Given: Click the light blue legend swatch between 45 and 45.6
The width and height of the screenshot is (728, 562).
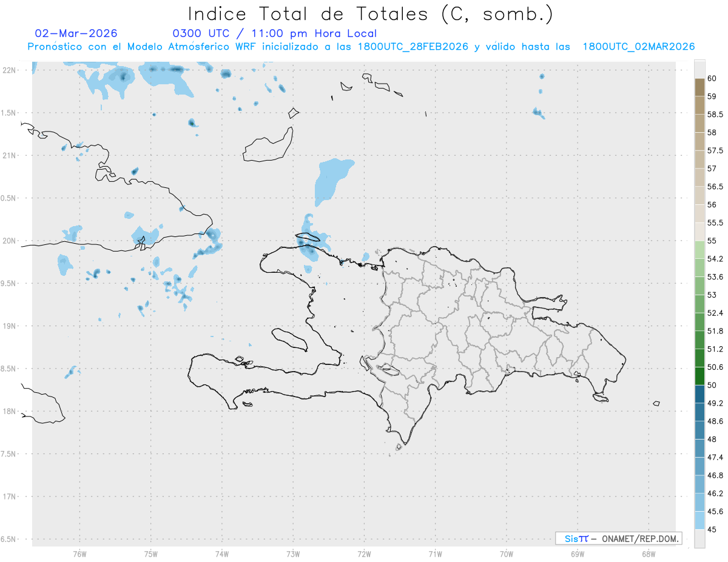Looking at the screenshot, I should [699, 520].
